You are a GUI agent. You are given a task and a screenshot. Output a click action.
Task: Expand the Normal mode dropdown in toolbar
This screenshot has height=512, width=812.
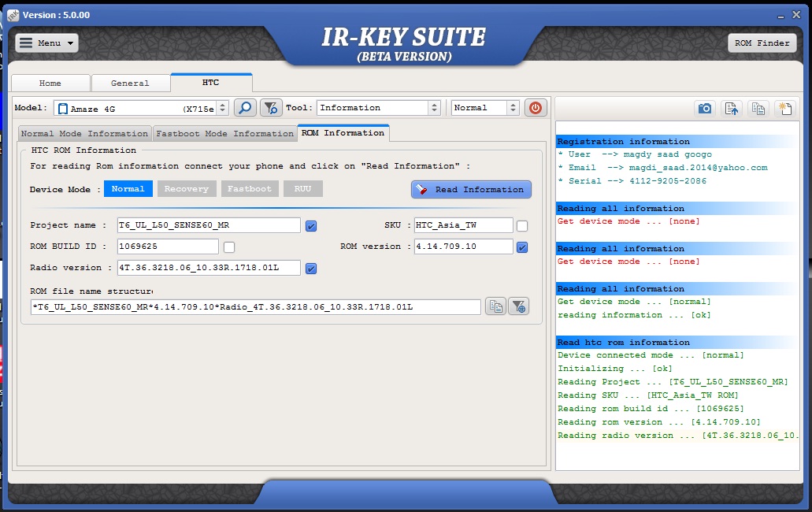485,108
